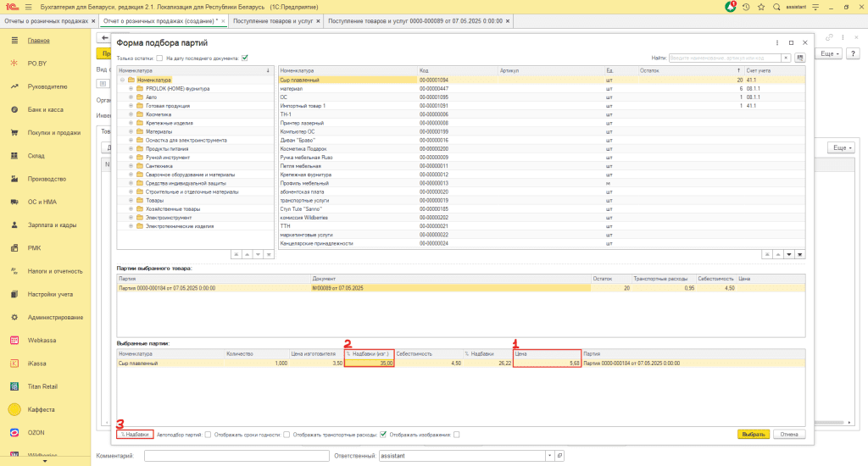
Task: Click the search find icon next to Найти field
Action: (800, 58)
